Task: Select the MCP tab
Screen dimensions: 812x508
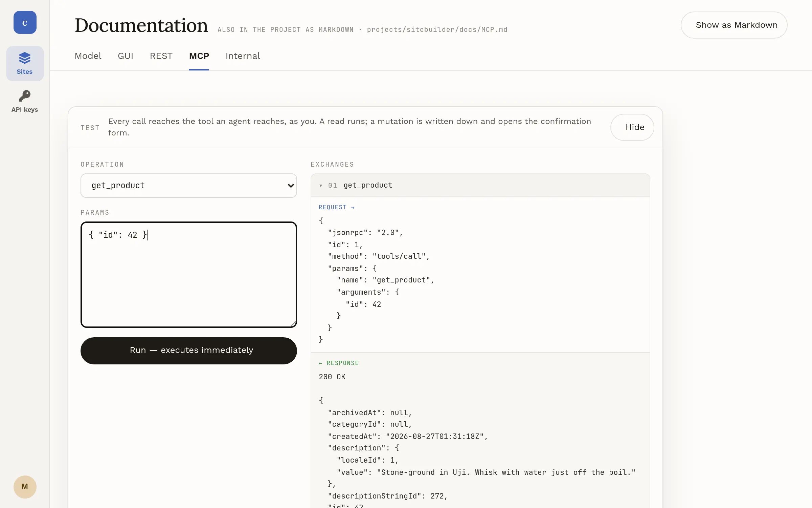Action: tap(199, 56)
